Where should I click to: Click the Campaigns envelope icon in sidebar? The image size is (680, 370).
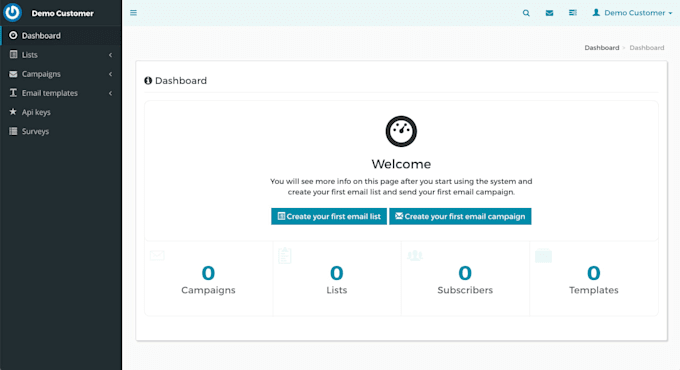(x=13, y=74)
